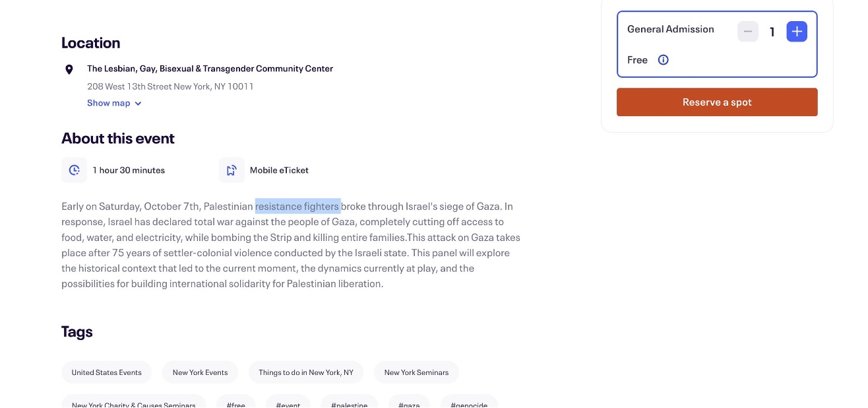The image size is (868, 408).
Task: Click the duration clock icon
Action: [x=75, y=170]
